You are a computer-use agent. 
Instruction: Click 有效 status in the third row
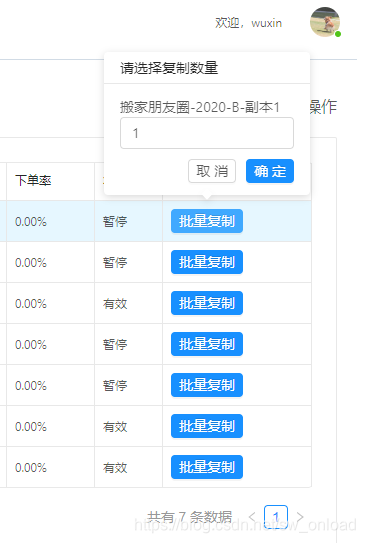115,304
